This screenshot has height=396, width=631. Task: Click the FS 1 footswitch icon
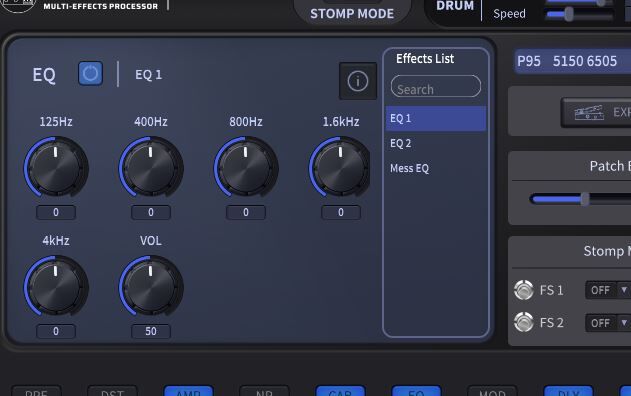pos(524,290)
